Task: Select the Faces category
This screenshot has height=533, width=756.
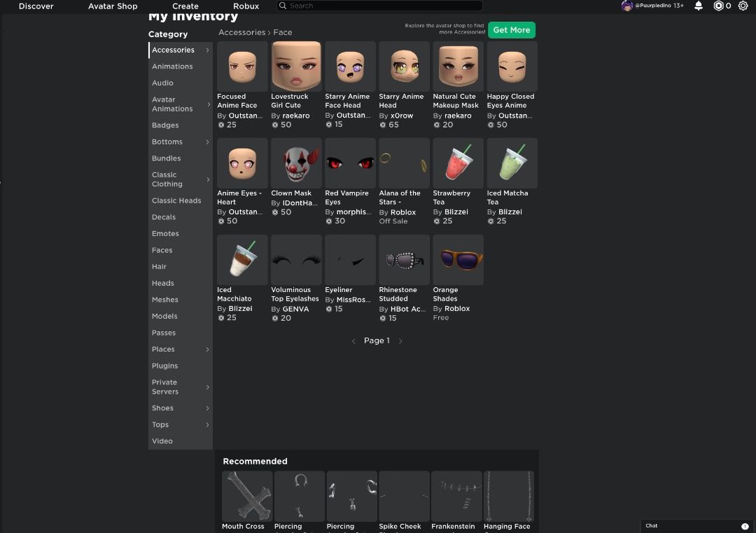Action: tap(162, 250)
